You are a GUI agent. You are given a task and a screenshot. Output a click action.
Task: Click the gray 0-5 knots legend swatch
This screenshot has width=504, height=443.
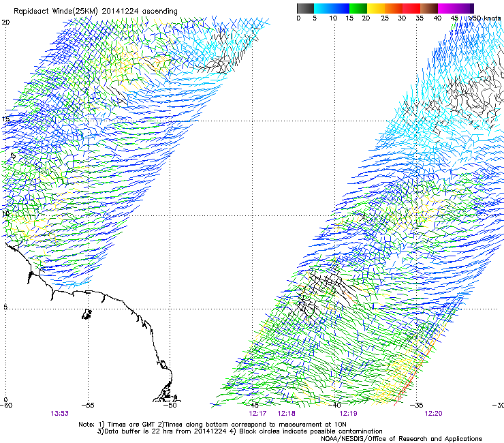[x=305, y=8]
